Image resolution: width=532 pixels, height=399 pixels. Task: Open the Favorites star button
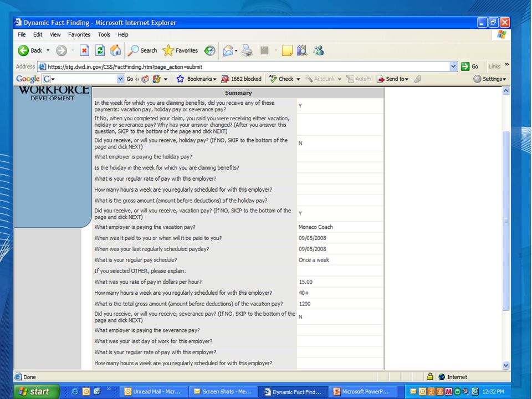[x=180, y=50]
